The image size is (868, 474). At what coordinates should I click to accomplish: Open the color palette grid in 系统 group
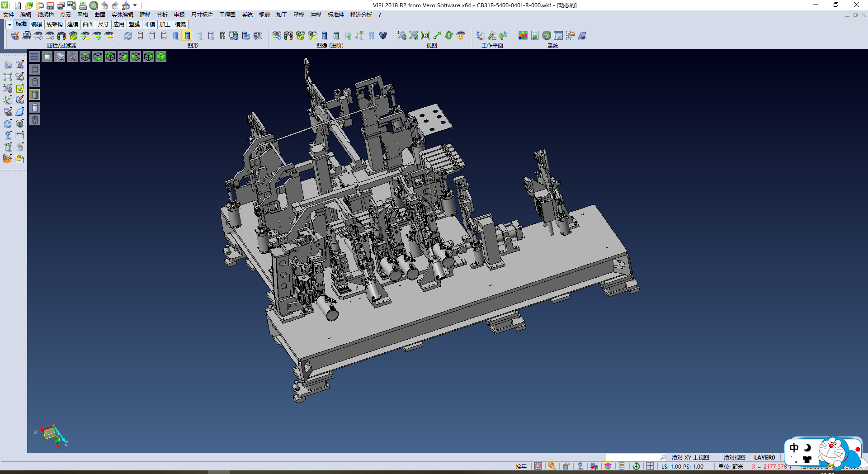click(x=523, y=35)
